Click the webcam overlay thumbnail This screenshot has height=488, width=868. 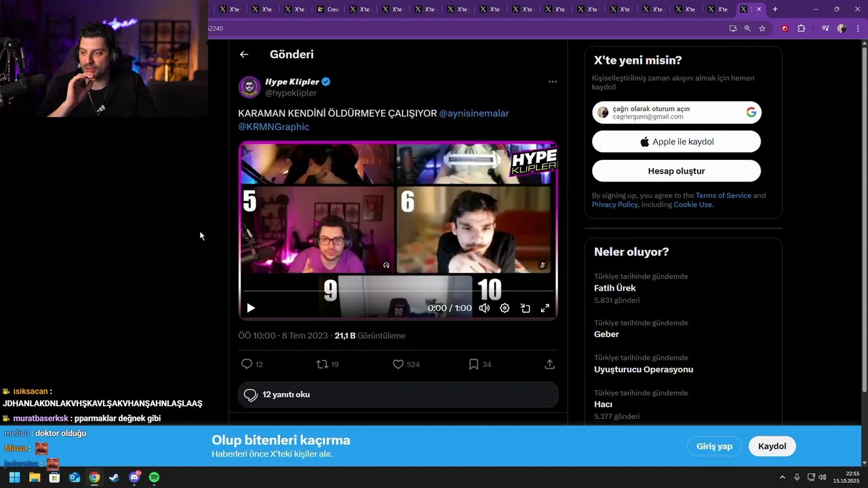coord(104,58)
